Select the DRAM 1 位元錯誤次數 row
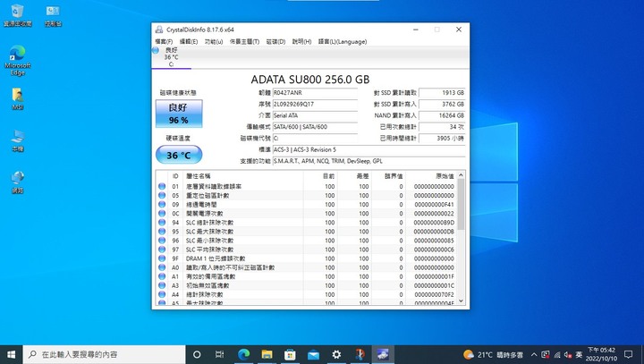This screenshot has height=364, width=644. coord(306,258)
